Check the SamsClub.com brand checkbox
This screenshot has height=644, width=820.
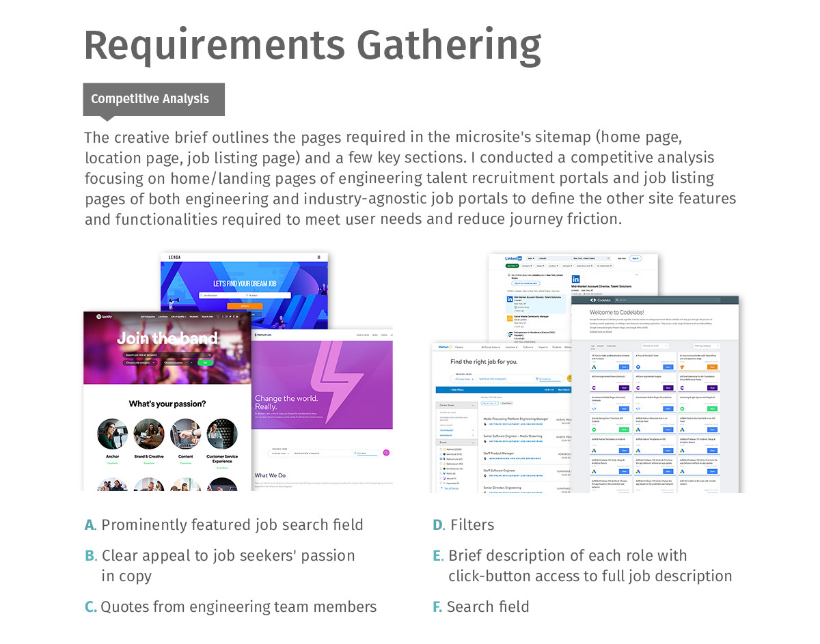click(x=441, y=468)
